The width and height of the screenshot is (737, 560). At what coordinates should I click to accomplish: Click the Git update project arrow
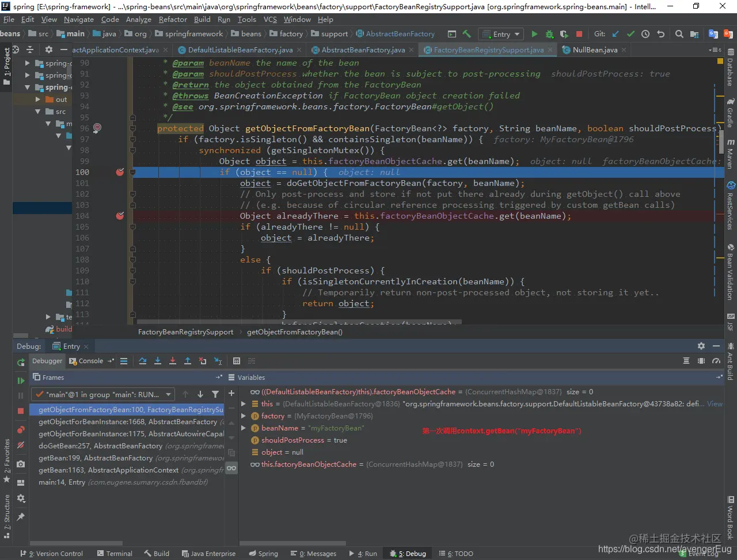[x=616, y=34]
